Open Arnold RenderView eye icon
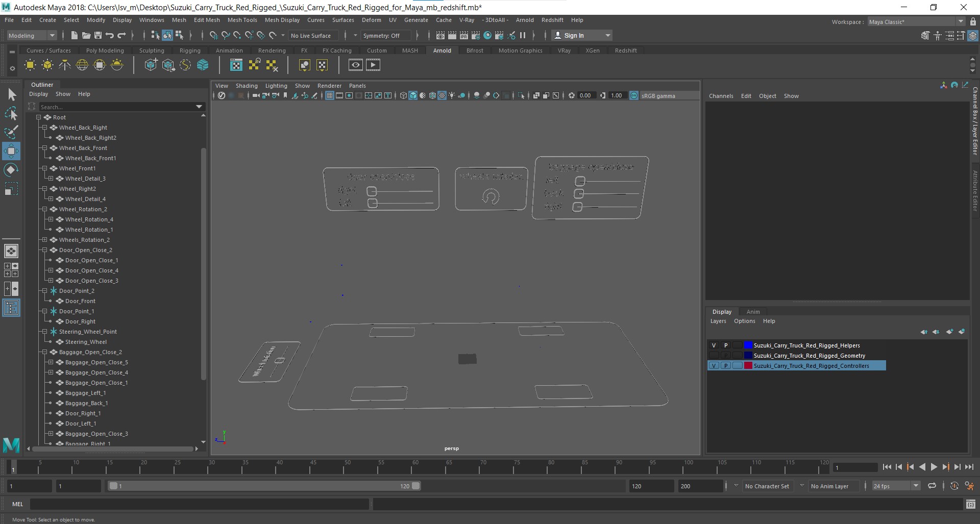This screenshot has height=524, width=980. [x=356, y=65]
